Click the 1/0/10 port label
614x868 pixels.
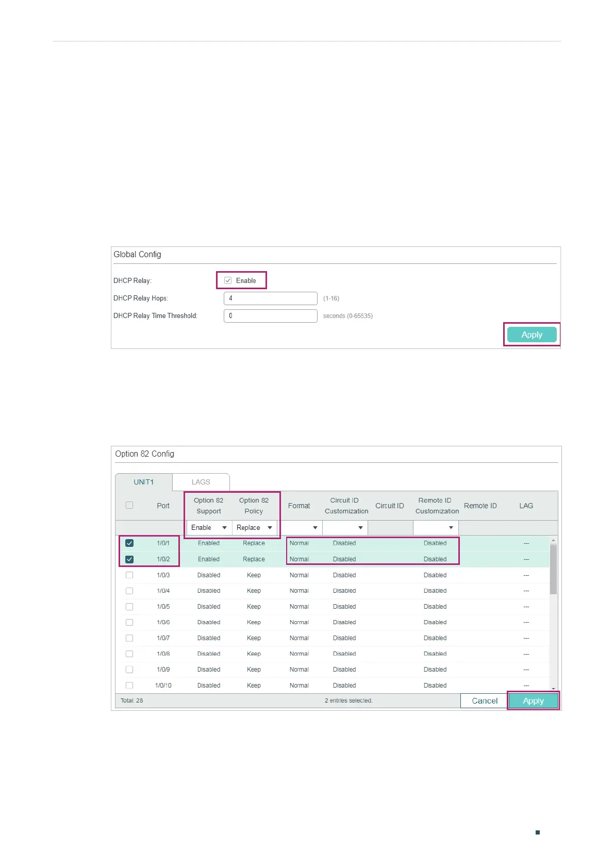(x=163, y=686)
